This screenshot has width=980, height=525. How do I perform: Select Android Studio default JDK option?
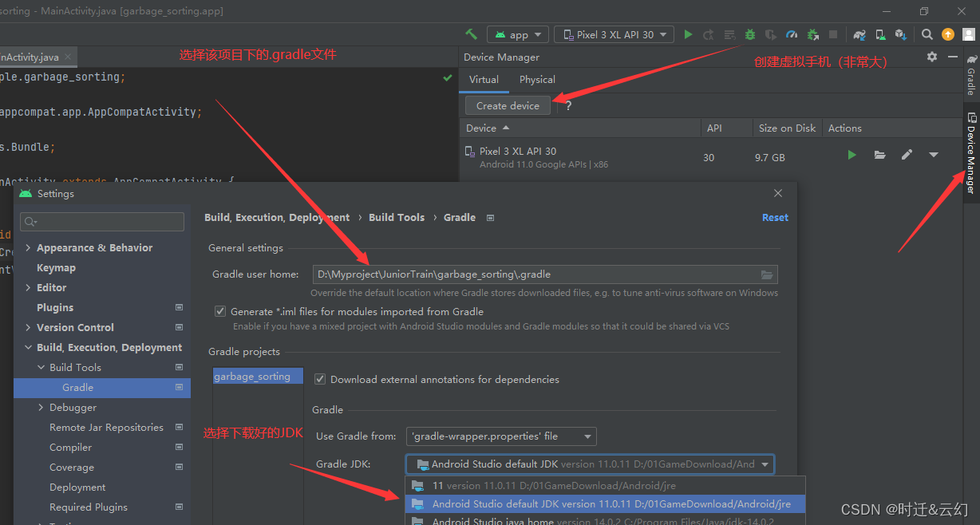(x=606, y=503)
